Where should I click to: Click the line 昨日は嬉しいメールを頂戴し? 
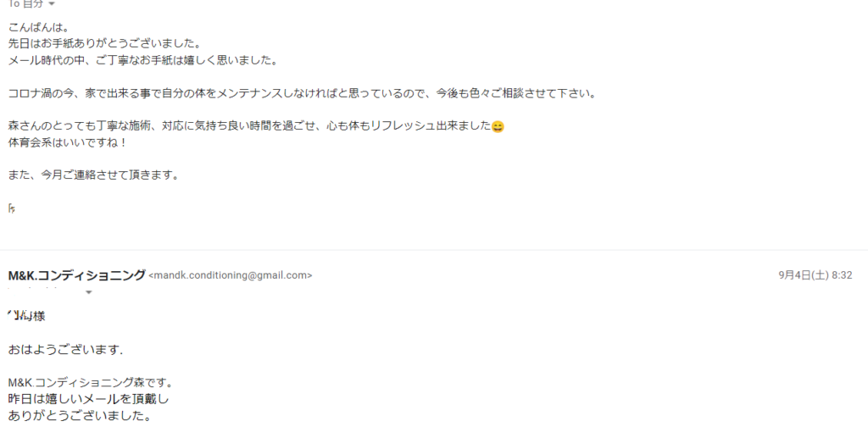(x=88, y=399)
